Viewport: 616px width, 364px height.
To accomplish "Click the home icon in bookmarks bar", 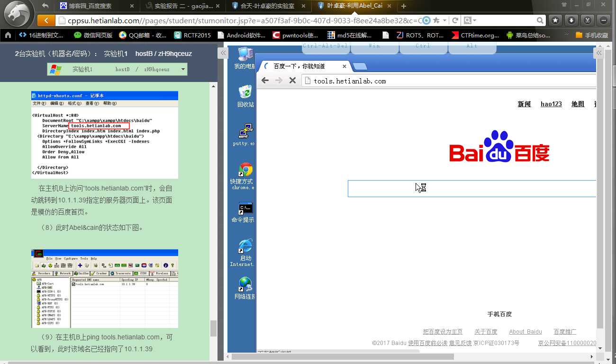I will [x=8, y=35].
